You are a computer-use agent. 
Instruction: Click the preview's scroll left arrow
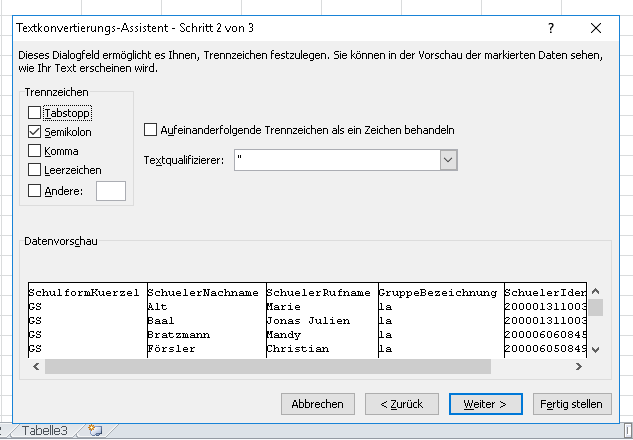point(35,366)
